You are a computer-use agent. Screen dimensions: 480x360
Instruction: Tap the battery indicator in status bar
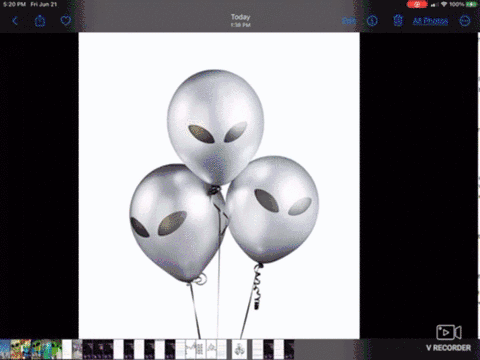[x=471, y=4]
